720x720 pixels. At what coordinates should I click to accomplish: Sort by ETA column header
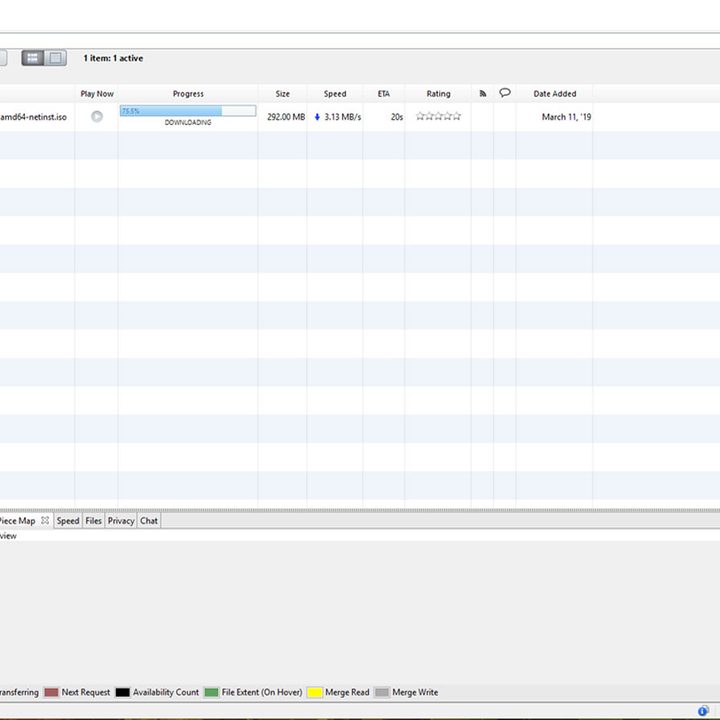(x=383, y=94)
